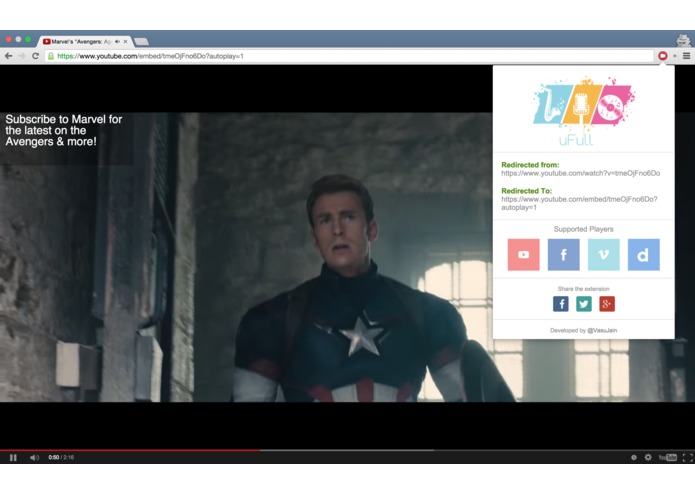This screenshot has width=695, height=494.
Task: Mute the video with speaker icon
Action: (34, 457)
